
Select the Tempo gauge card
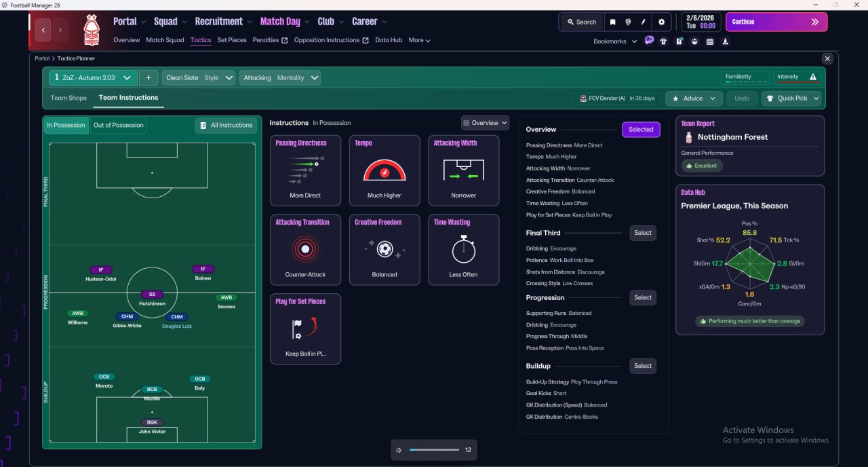(384, 170)
